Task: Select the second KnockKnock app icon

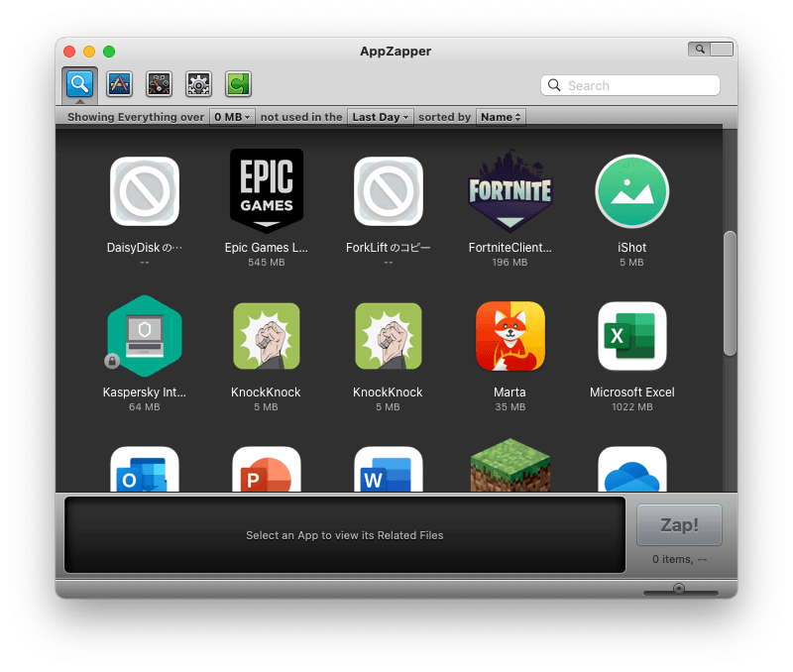Action: tap(389, 336)
